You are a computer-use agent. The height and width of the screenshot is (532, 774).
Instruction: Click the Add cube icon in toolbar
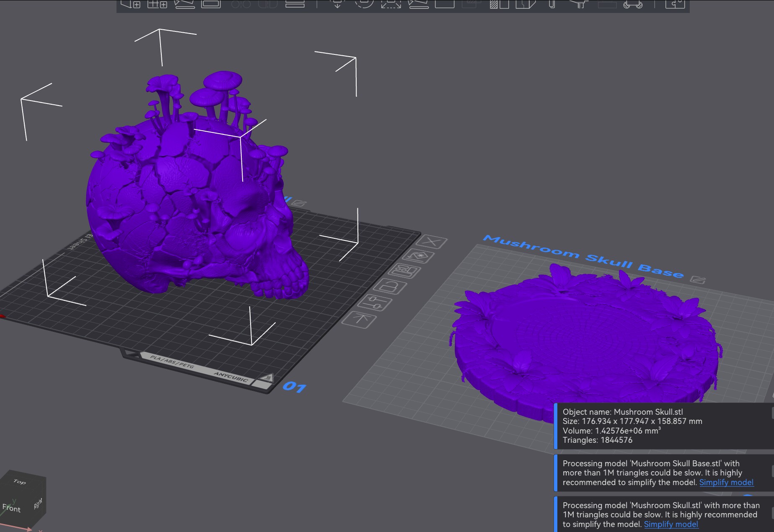[130, 4]
